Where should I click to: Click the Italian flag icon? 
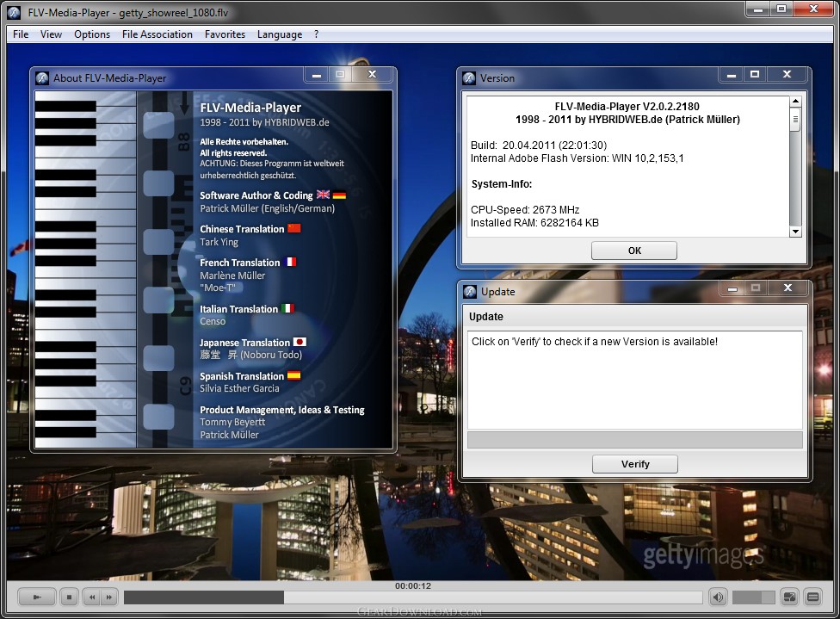coord(287,308)
